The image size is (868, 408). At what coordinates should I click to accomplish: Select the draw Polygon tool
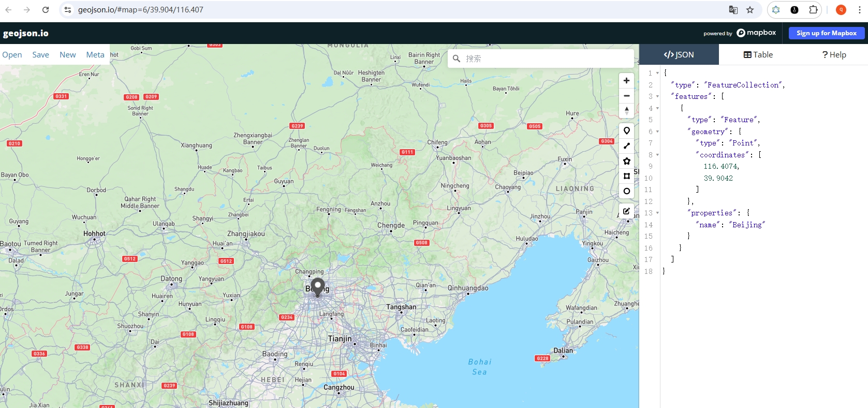click(626, 161)
